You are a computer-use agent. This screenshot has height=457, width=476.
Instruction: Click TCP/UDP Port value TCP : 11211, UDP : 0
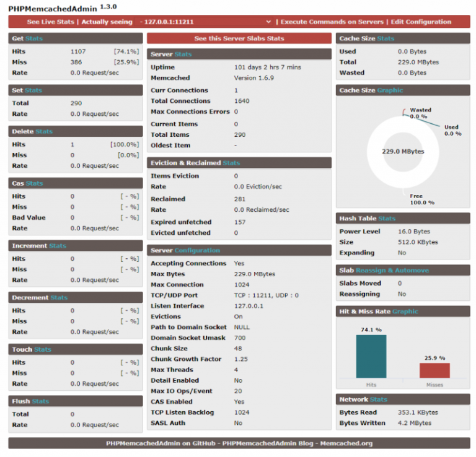coord(267,295)
